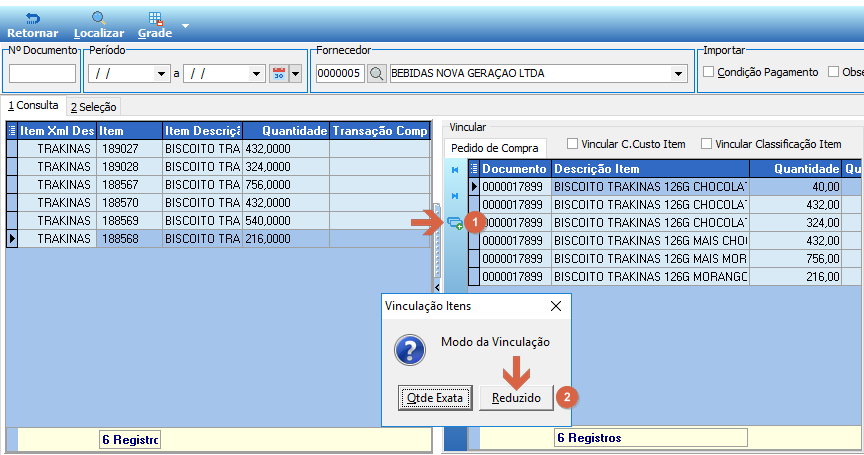Select the order row with quantity 324,00
Image resolution: width=864 pixels, height=455 pixels.
pyautogui.click(x=665, y=223)
